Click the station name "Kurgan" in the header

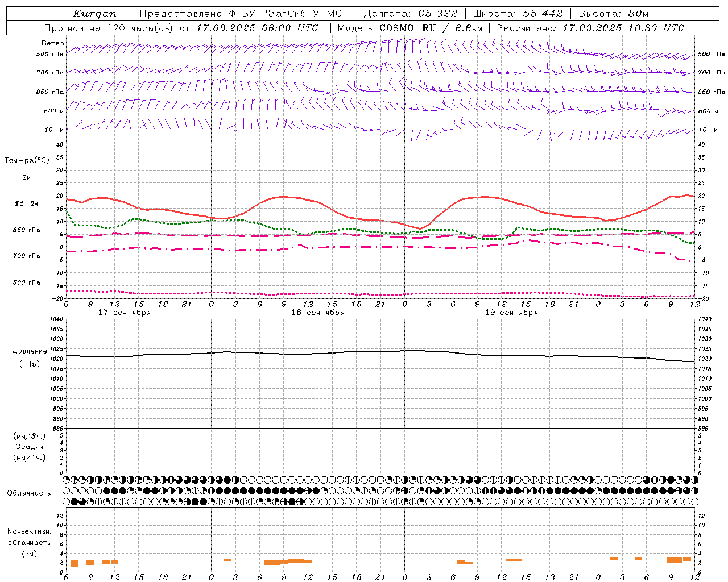pos(95,14)
